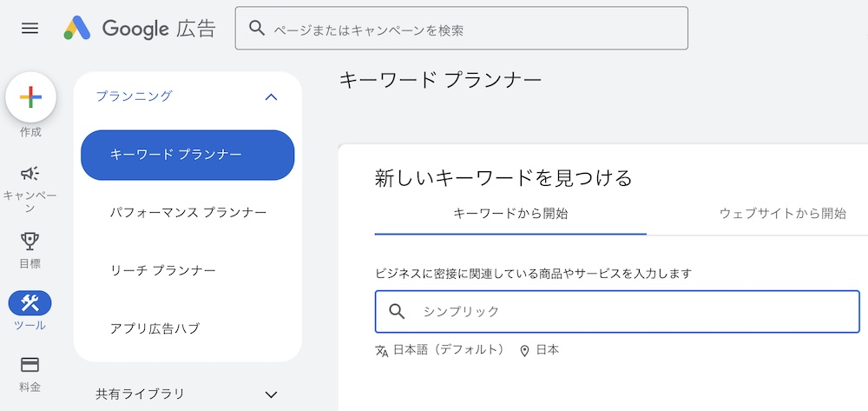Collapse the プランニング section chevron
Screen dimensions: 868x411
pyautogui.click(x=271, y=96)
